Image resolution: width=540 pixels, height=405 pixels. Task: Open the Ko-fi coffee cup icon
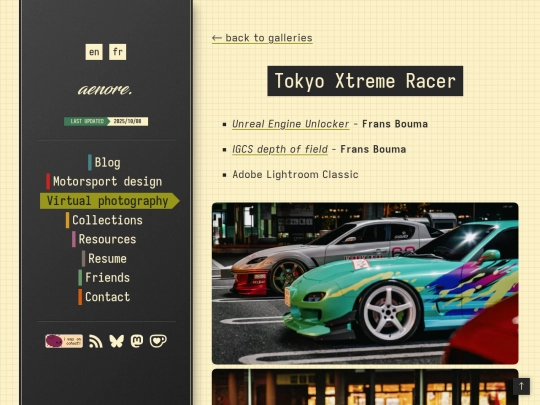(x=158, y=341)
